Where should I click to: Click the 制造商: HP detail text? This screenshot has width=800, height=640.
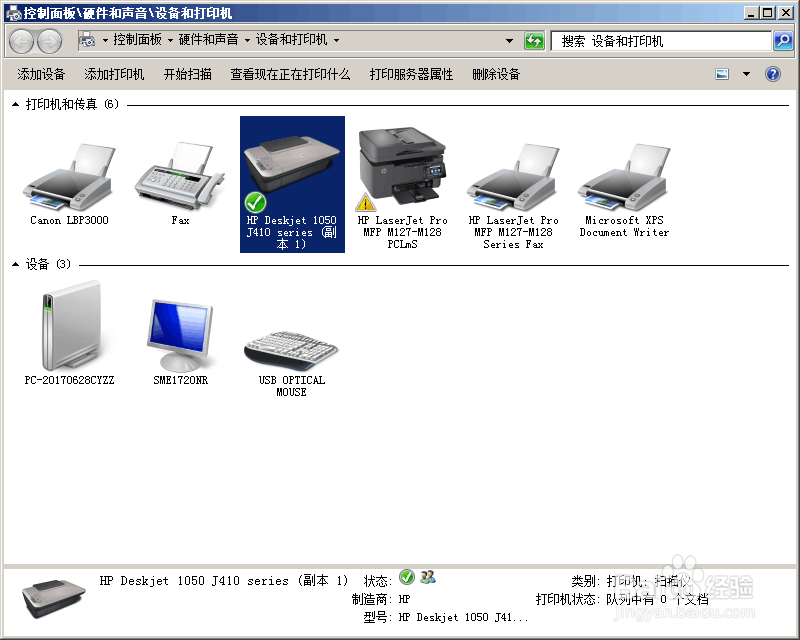pyautogui.click(x=381, y=599)
